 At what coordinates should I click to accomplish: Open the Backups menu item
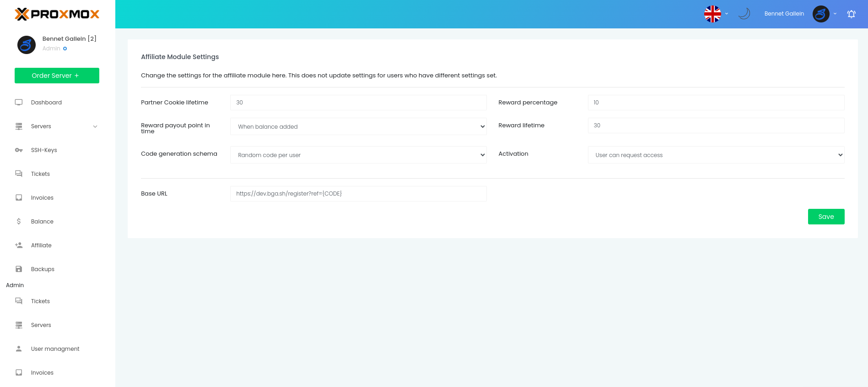tap(43, 269)
